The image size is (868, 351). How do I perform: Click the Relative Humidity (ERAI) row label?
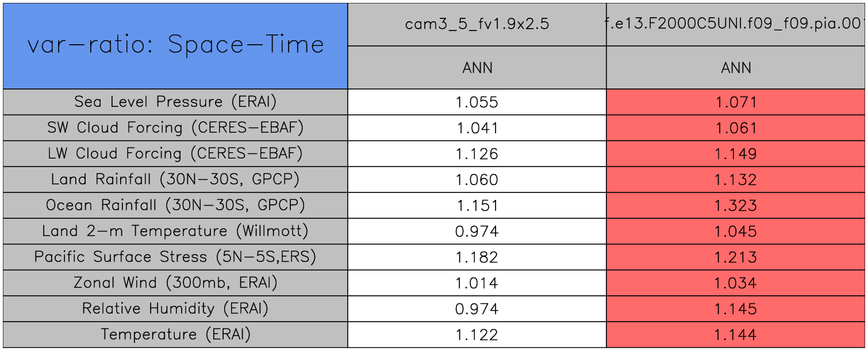pos(175,308)
